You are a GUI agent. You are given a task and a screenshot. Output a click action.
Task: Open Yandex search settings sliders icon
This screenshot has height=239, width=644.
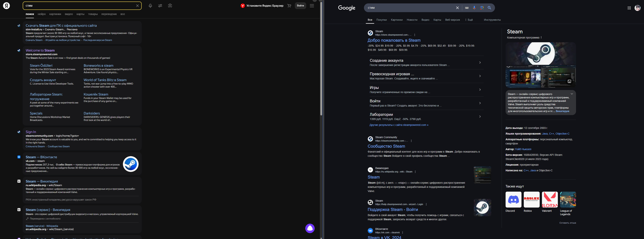160,6
